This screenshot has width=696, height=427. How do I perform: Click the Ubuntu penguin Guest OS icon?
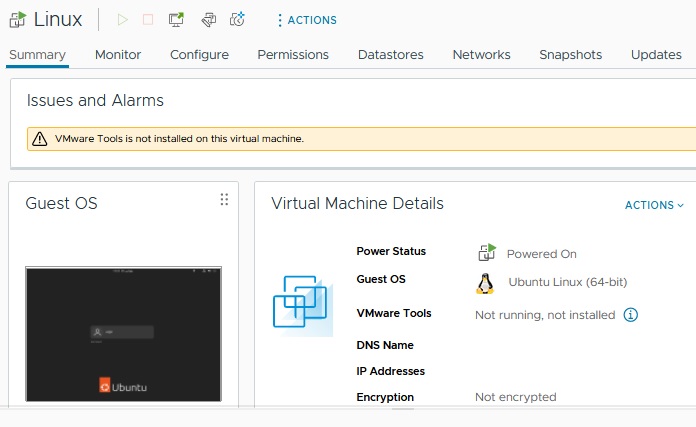(x=485, y=283)
